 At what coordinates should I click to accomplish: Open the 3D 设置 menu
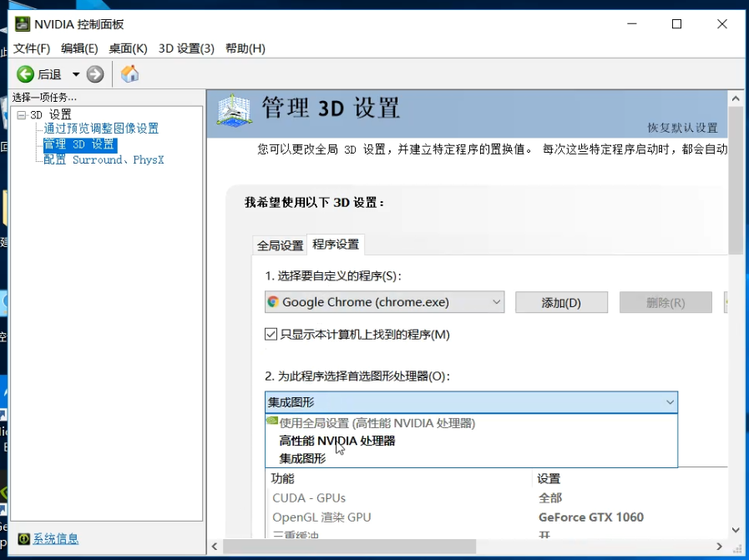click(186, 48)
